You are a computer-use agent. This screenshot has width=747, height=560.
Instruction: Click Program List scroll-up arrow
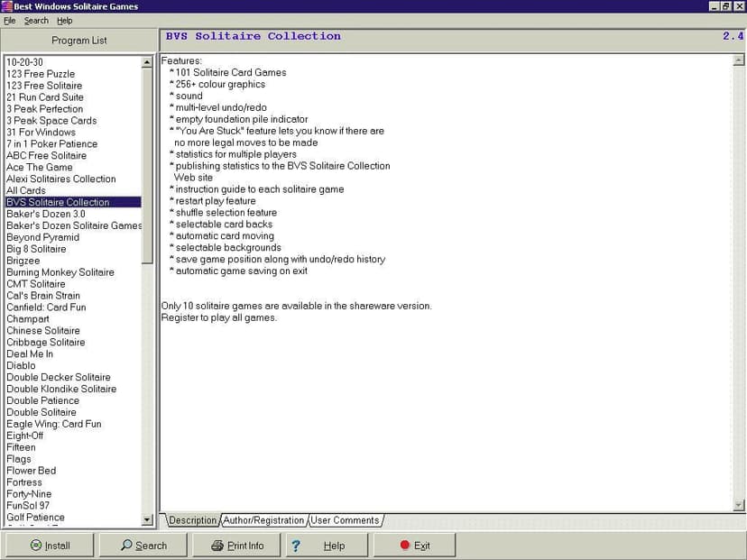[147, 62]
